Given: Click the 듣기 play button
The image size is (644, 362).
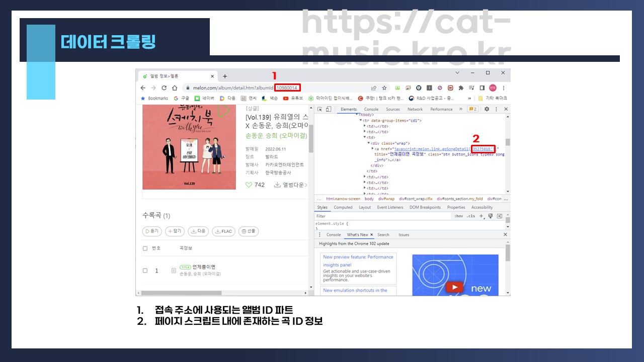Looking at the screenshot, I should point(152,231).
